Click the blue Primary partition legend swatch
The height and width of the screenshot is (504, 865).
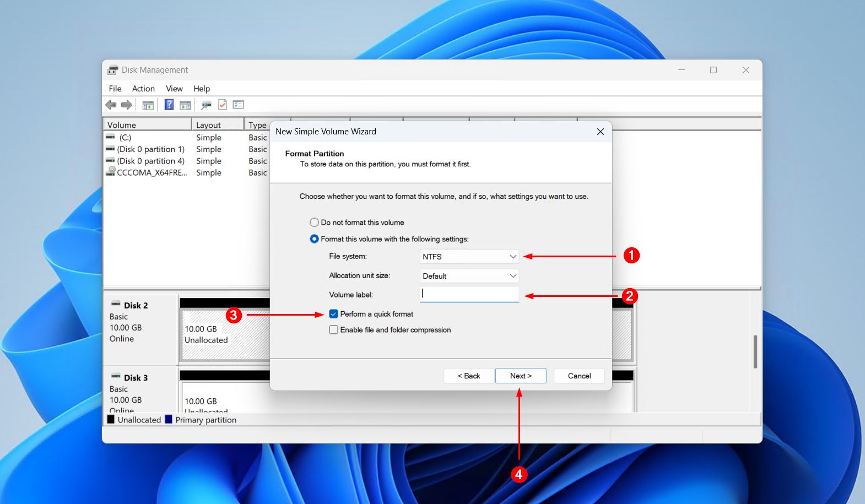(169, 419)
